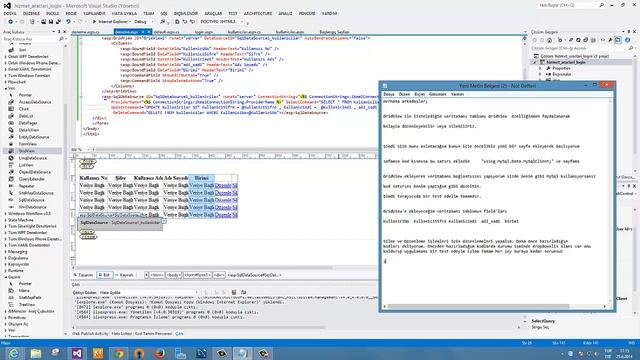Collapse the Gezinti toolbox group

click(6, 277)
